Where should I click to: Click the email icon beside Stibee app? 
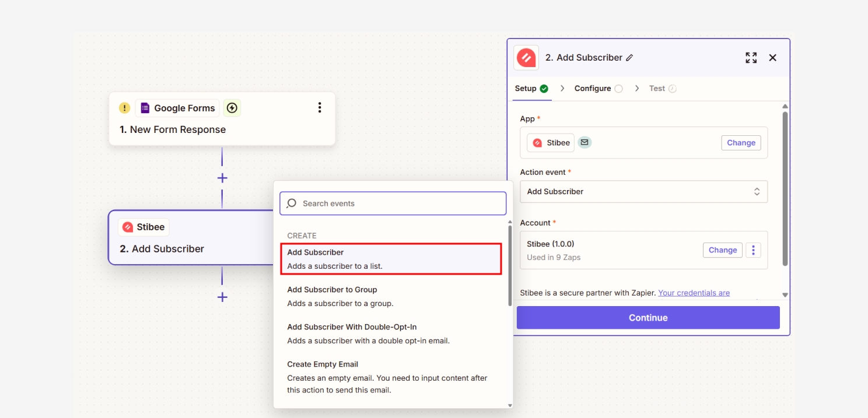[584, 142]
